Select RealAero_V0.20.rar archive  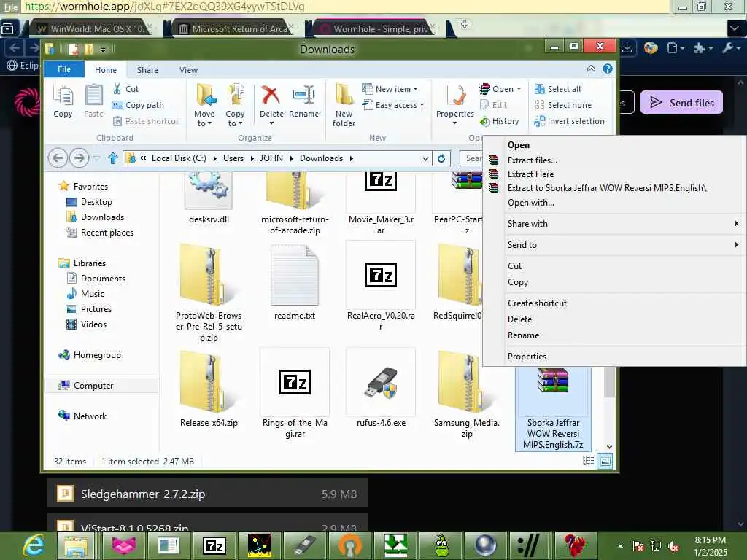click(381, 286)
